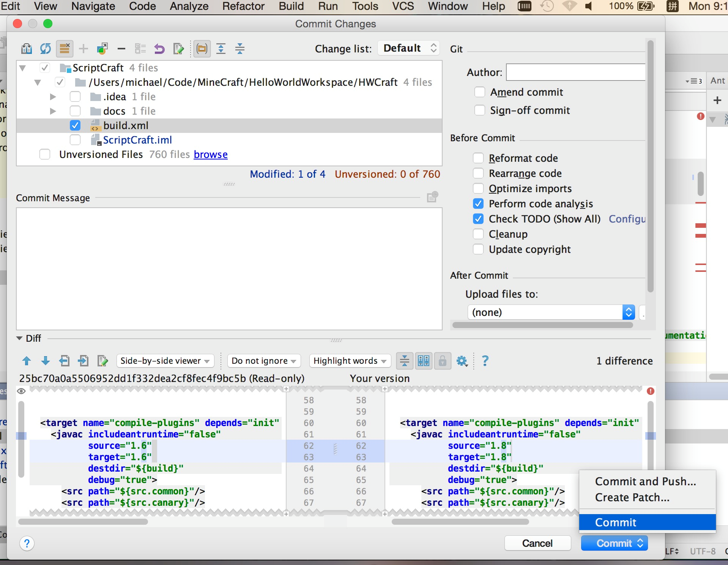Collapse the Diff section triangle
Viewport: 728px width, 565px height.
(19, 338)
